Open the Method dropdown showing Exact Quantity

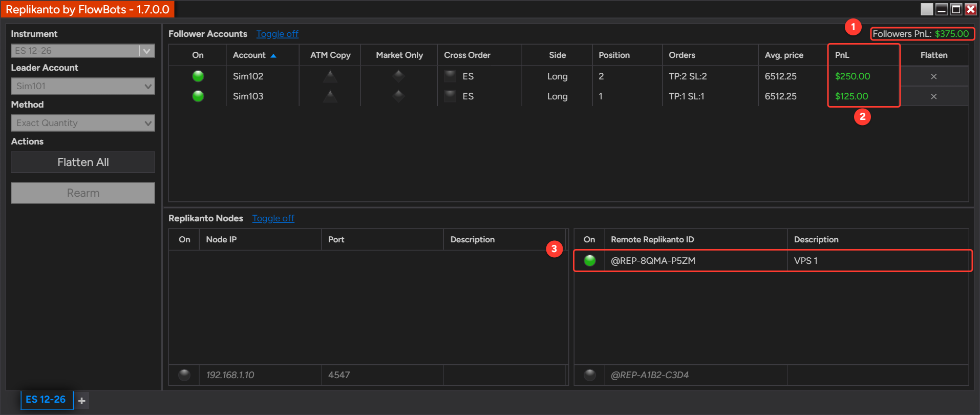tap(83, 123)
